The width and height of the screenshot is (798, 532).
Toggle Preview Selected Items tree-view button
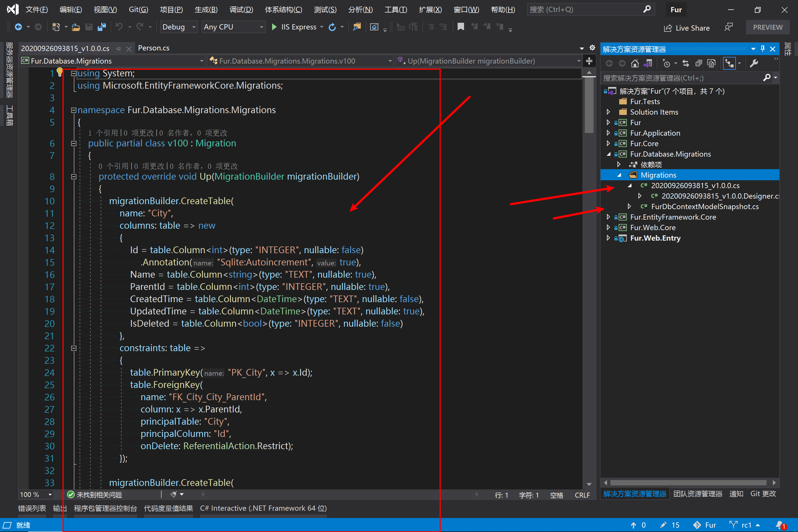[729, 64]
